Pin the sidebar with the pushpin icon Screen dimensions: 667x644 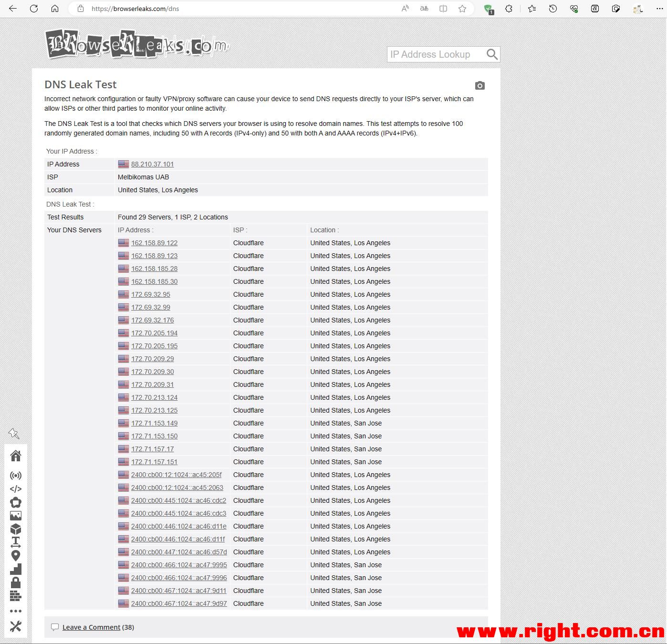point(14,433)
